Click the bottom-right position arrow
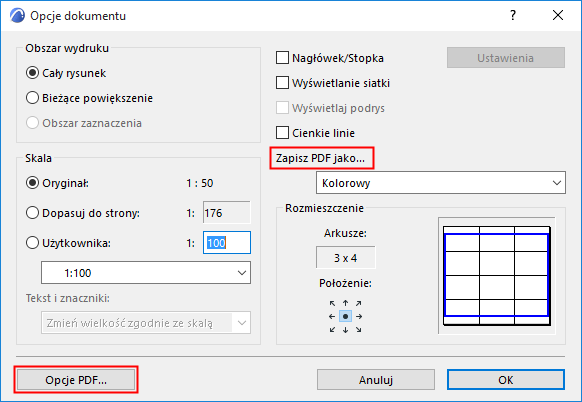 point(359,330)
